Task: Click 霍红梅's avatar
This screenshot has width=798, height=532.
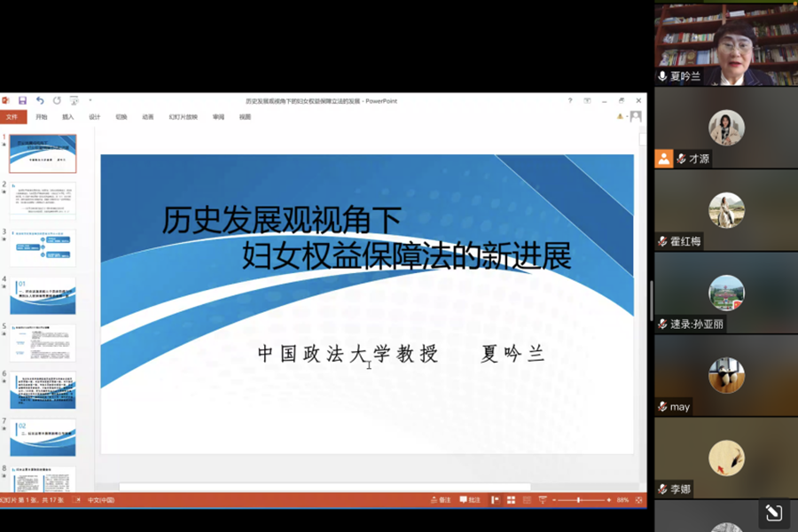Action: tap(726, 210)
